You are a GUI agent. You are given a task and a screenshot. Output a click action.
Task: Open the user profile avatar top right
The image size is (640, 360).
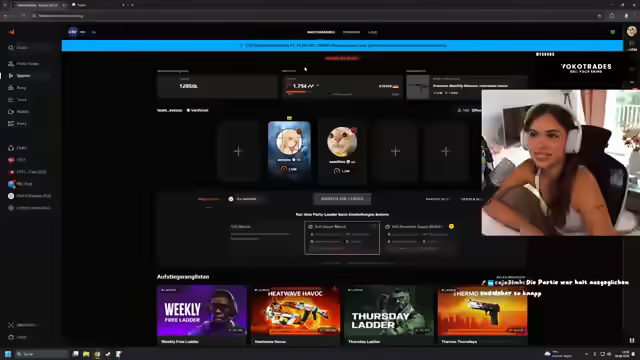click(631, 31)
